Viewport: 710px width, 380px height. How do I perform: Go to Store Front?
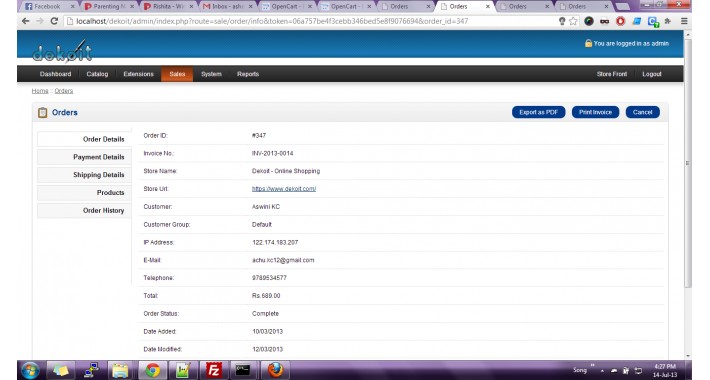pyautogui.click(x=612, y=74)
